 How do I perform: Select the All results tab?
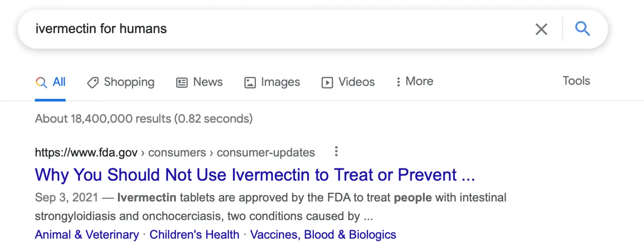59,82
